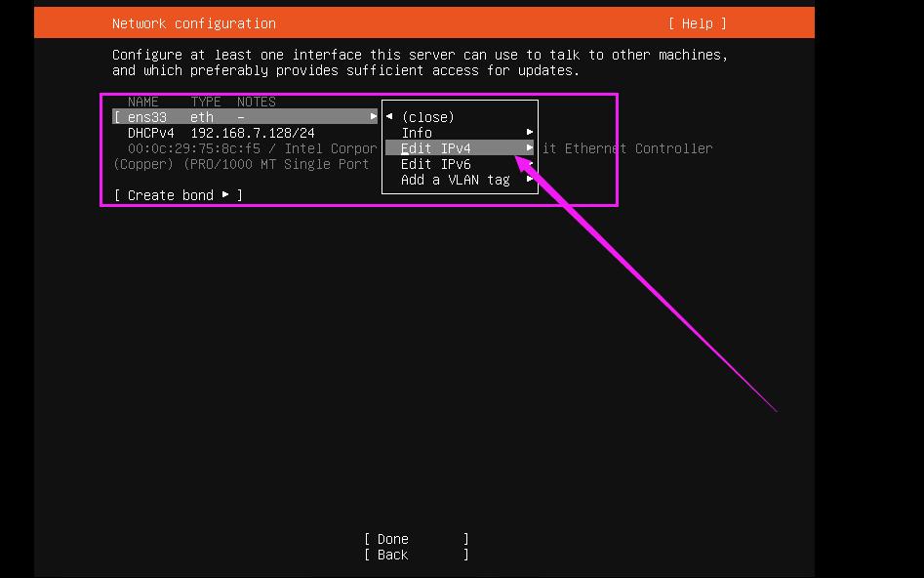Click the DHCPv4 192.168.7.128/24 address line
This screenshot has width=924, height=578.
pos(221,133)
